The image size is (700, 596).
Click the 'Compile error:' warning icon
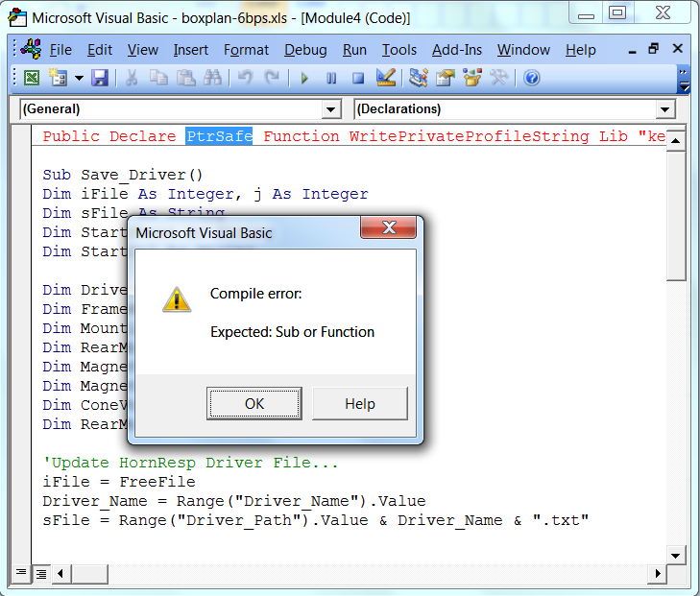[177, 299]
